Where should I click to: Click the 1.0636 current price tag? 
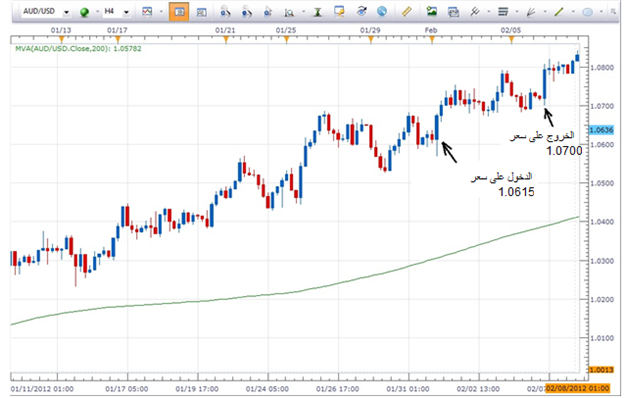[601, 130]
